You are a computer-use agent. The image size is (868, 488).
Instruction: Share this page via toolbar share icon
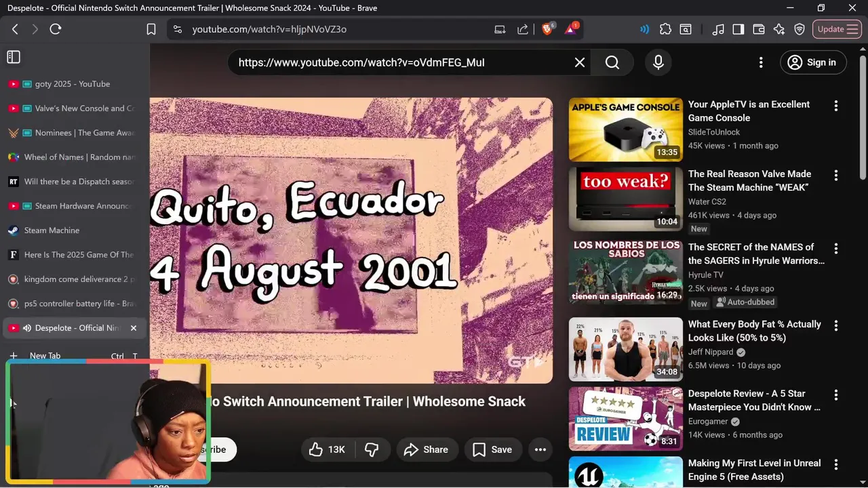click(523, 29)
